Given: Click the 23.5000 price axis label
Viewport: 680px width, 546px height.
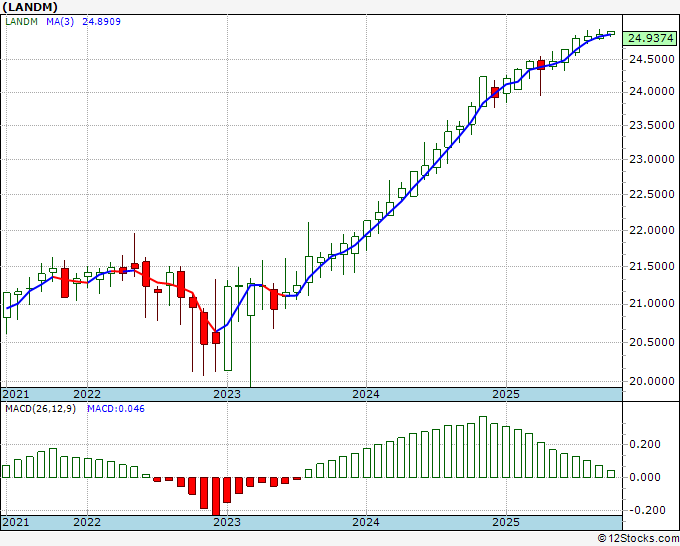Looking at the screenshot, I should [652, 125].
